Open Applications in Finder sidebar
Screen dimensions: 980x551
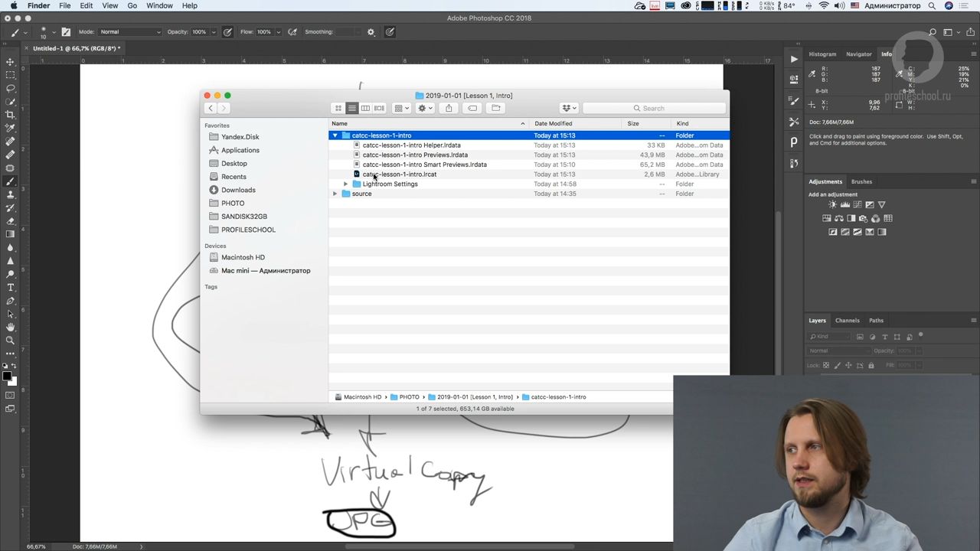click(240, 150)
